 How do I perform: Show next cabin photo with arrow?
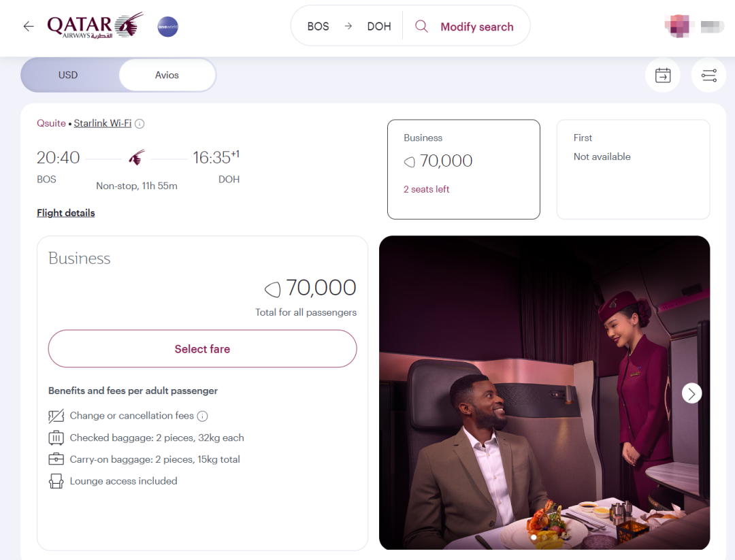tap(691, 393)
